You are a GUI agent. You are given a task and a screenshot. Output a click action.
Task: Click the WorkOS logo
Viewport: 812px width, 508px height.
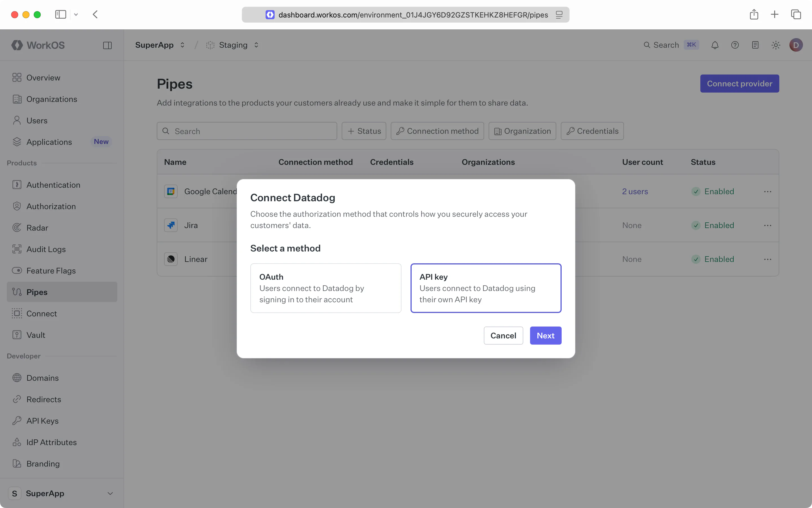click(38, 45)
